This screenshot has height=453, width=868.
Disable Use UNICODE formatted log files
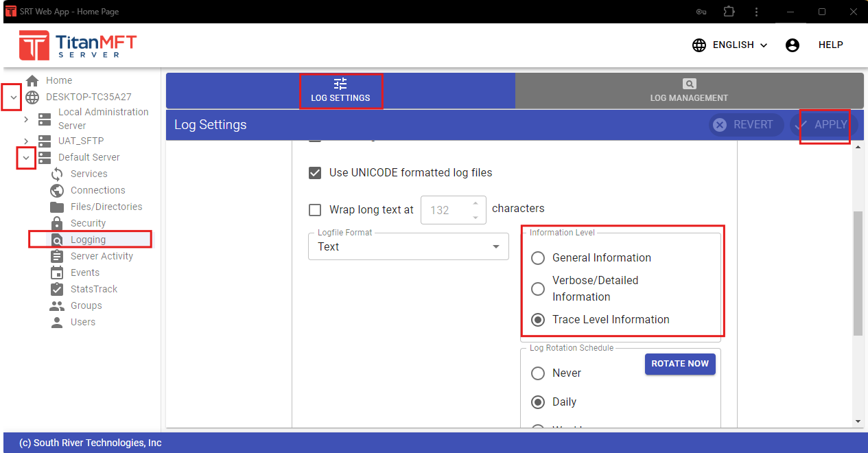pos(315,173)
